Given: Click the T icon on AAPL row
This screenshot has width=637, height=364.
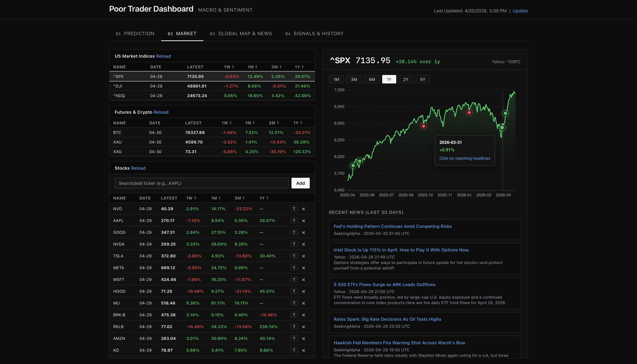Looking at the screenshot, I should click(x=294, y=220).
